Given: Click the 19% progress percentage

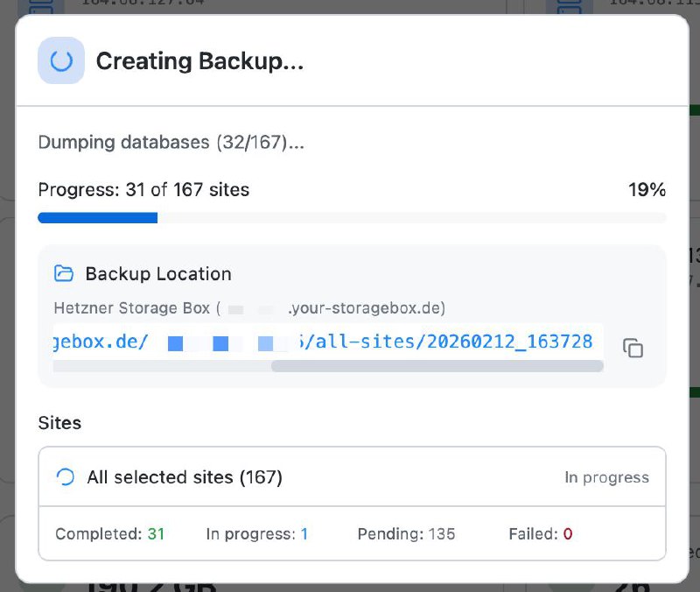Looking at the screenshot, I should click(647, 189).
